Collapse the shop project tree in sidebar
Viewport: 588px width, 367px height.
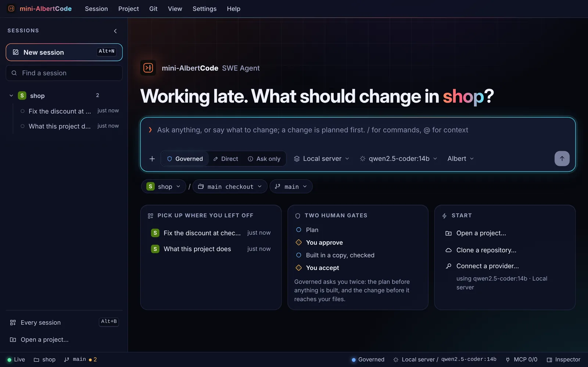coord(11,96)
